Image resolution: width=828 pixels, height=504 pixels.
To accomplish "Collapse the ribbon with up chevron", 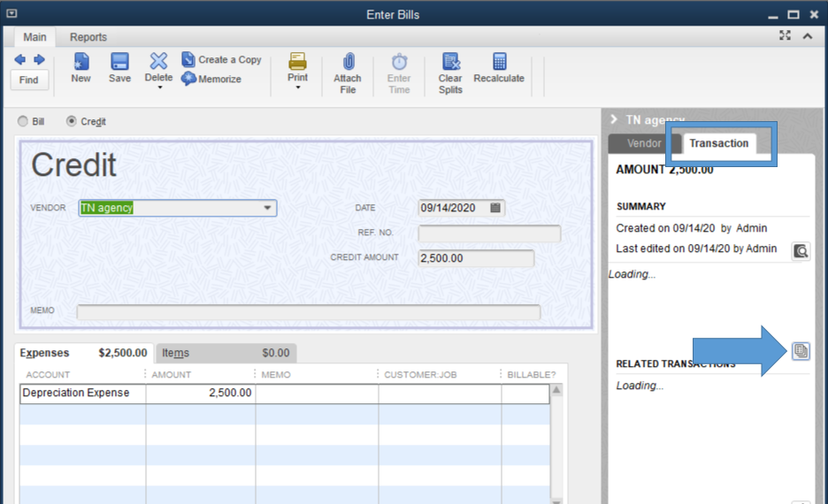I will 808,36.
